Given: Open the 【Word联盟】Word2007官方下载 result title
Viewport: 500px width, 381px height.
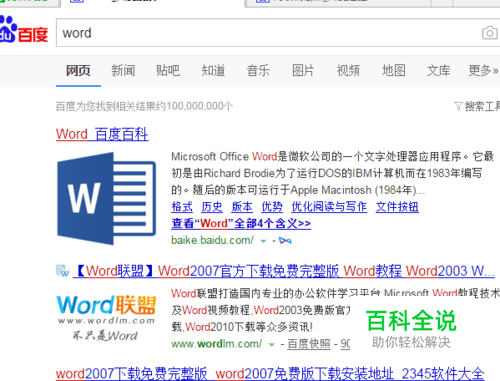Looking at the screenshot, I should tap(283, 271).
